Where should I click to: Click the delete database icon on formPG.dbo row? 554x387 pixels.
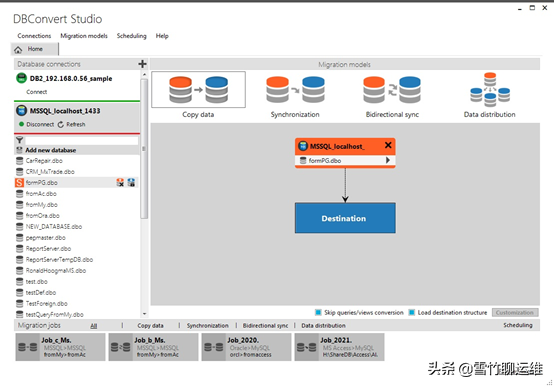pyautogui.click(x=120, y=182)
